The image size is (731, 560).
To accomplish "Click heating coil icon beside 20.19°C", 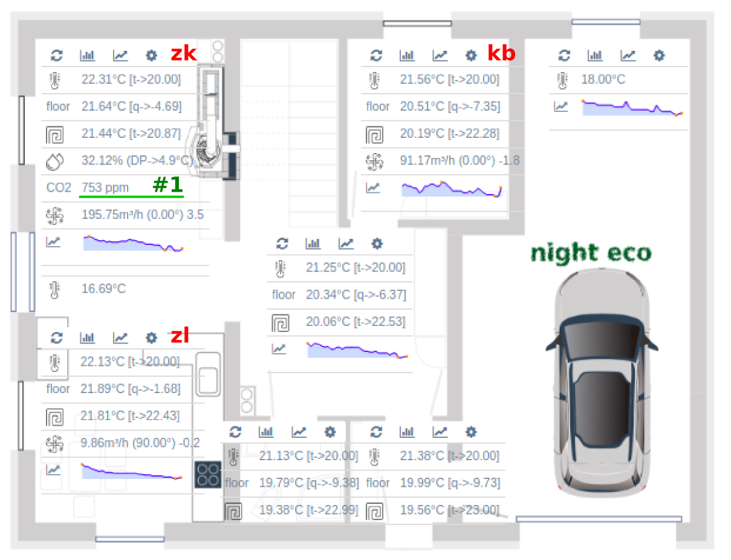I will [x=374, y=134].
